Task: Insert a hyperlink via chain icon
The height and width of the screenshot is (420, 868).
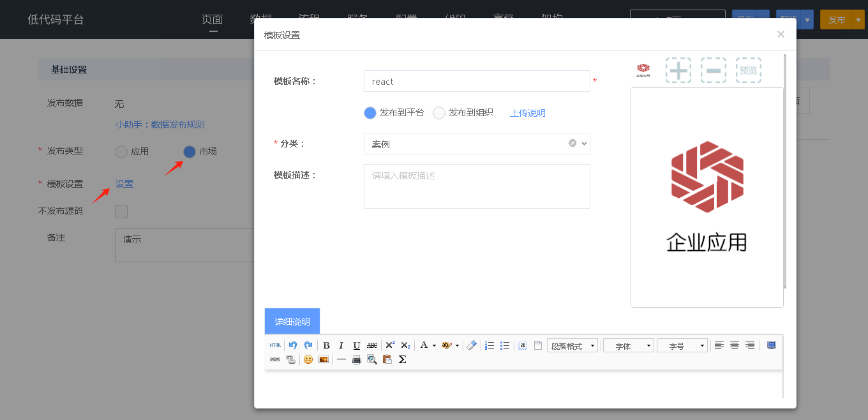Action: point(275,359)
